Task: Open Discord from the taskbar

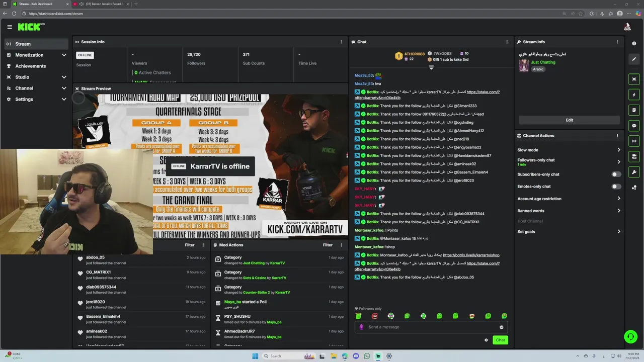Action: point(356,356)
